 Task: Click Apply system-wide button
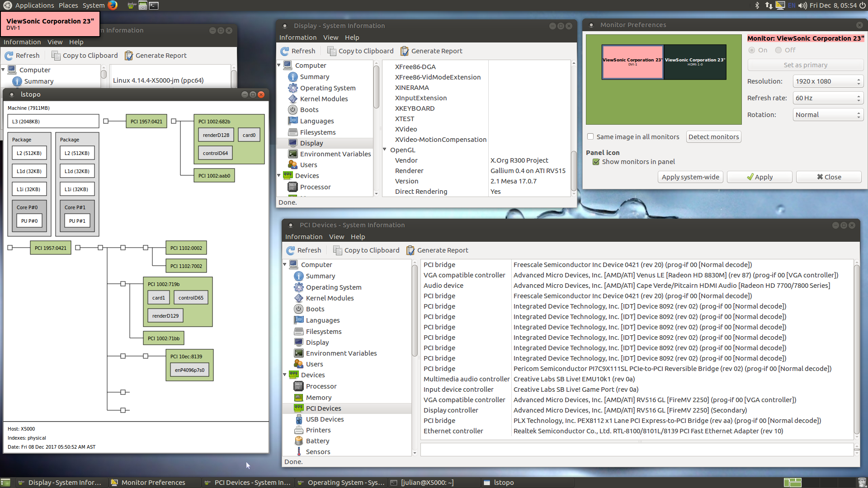(690, 177)
